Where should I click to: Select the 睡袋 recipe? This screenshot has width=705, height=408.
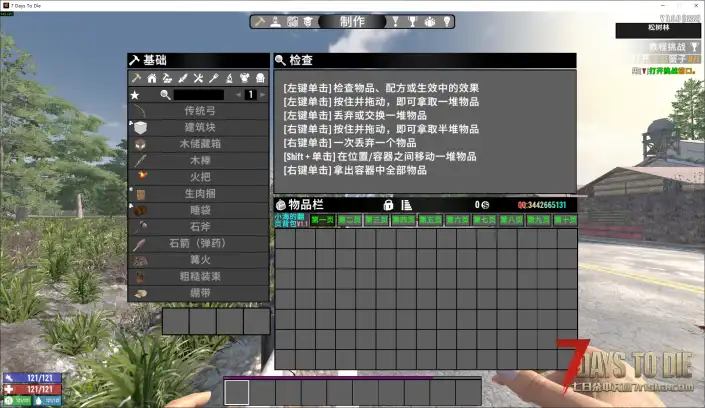(x=199, y=210)
